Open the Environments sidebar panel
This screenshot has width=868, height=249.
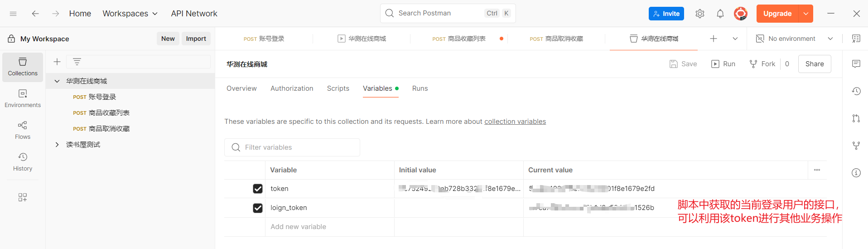pyautogui.click(x=23, y=99)
